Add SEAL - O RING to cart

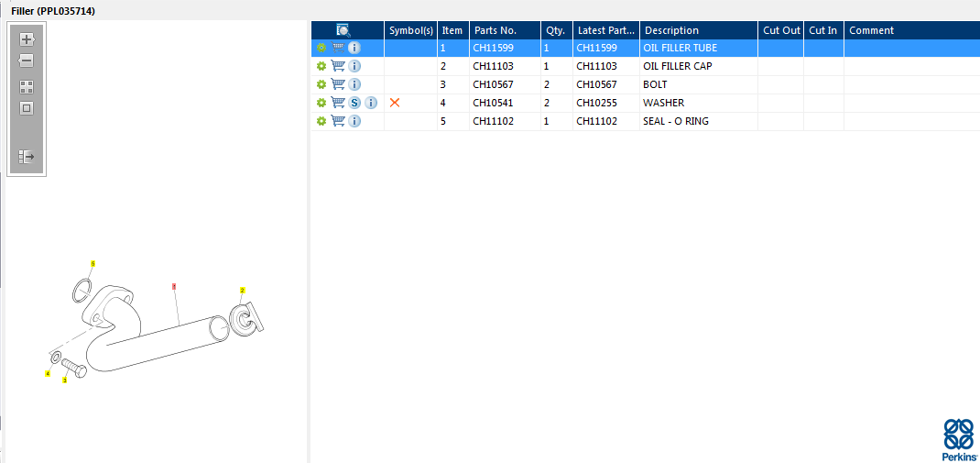coord(337,121)
